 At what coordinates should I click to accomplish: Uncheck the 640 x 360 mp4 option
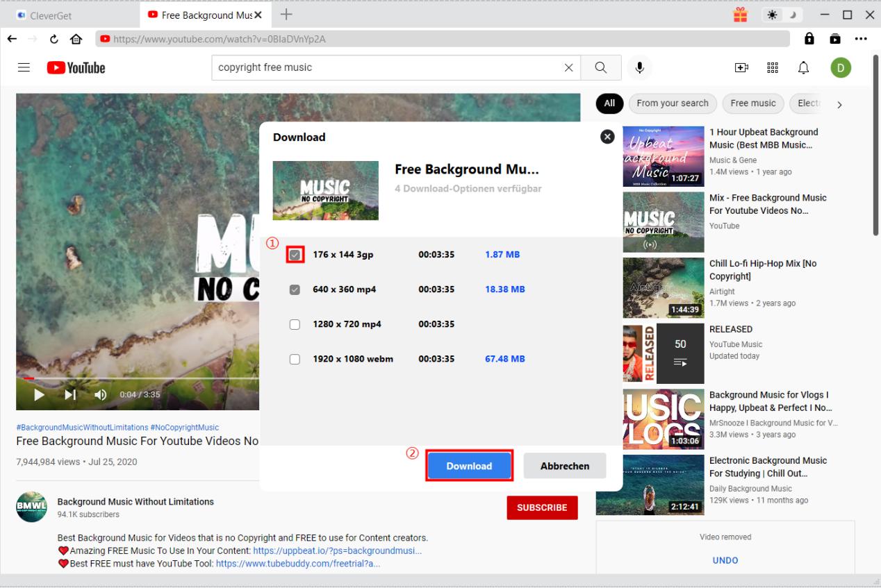295,289
